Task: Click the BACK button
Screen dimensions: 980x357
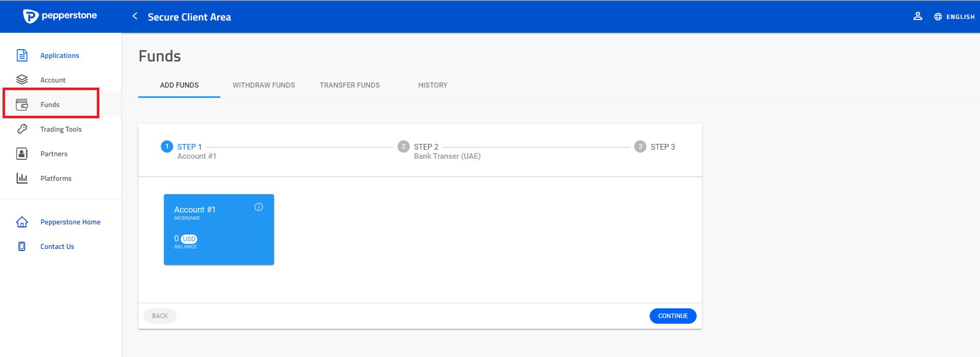Action: tap(160, 316)
